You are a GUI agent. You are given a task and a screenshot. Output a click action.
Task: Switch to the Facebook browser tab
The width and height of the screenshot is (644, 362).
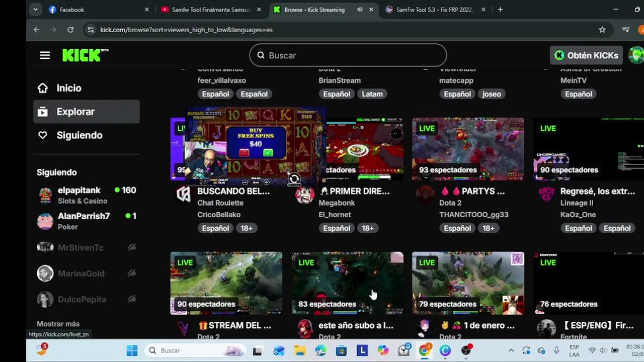(99, 10)
